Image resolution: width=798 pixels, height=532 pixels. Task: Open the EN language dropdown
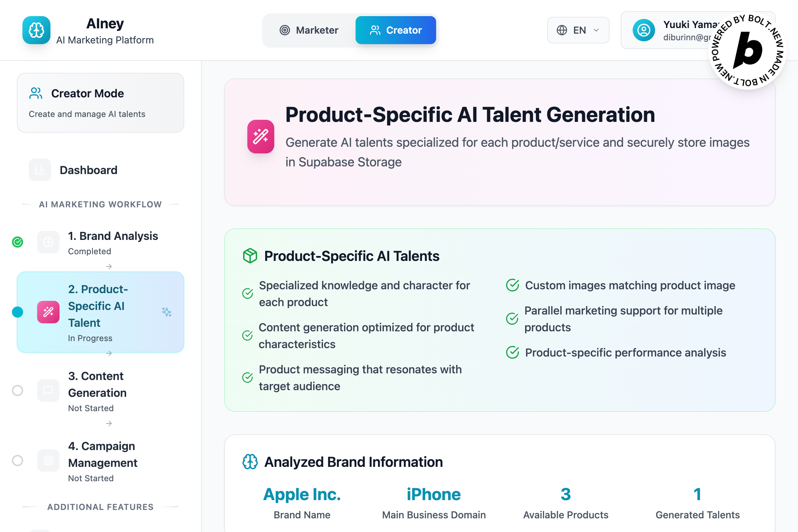coord(578,30)
